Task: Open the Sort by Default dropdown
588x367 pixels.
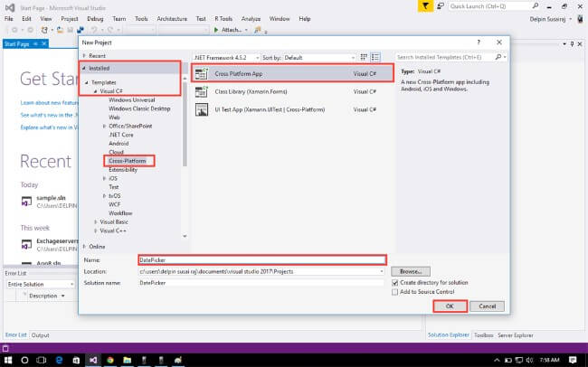Action: pyautogui.click(x=353, y=58)
